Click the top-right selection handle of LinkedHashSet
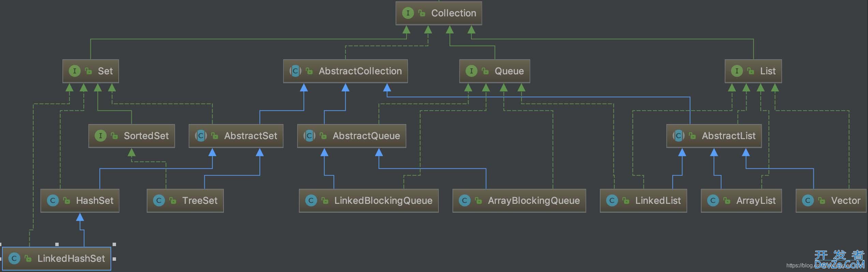Screen dimensions: 868x272 114,244
